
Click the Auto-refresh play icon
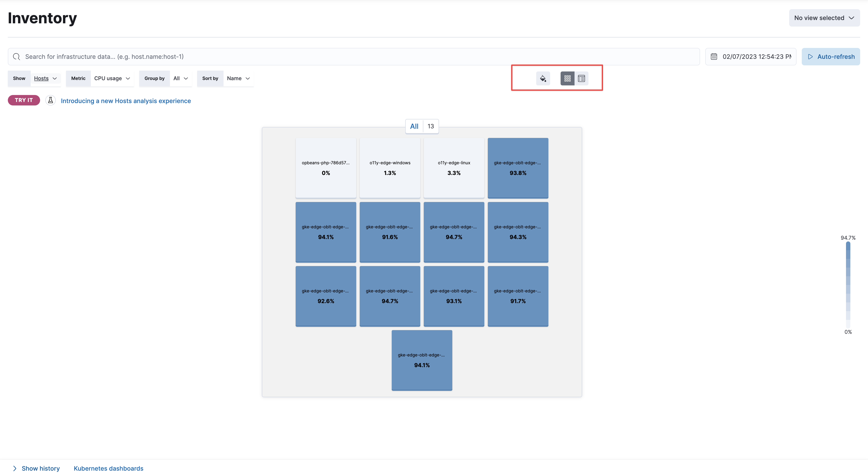[811, 56]
